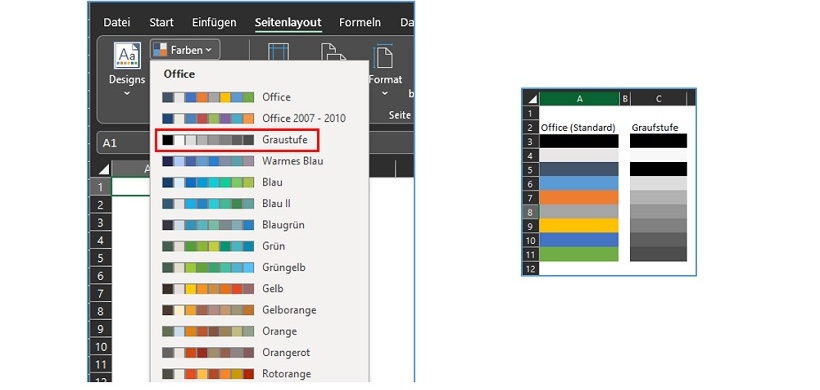Image resolution: width=820 pixels, height=390 pixels.
Task: Choose the Orange color scheme
Action: tap(260, 331)
